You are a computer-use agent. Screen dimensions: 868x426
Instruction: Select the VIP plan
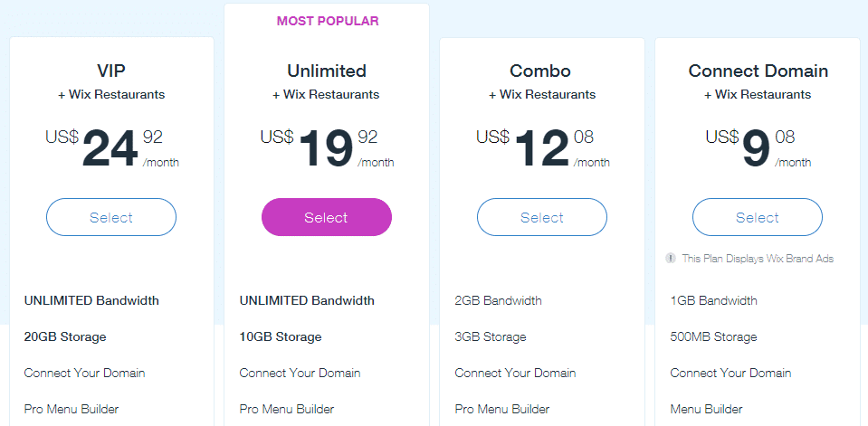coord(111,217)
